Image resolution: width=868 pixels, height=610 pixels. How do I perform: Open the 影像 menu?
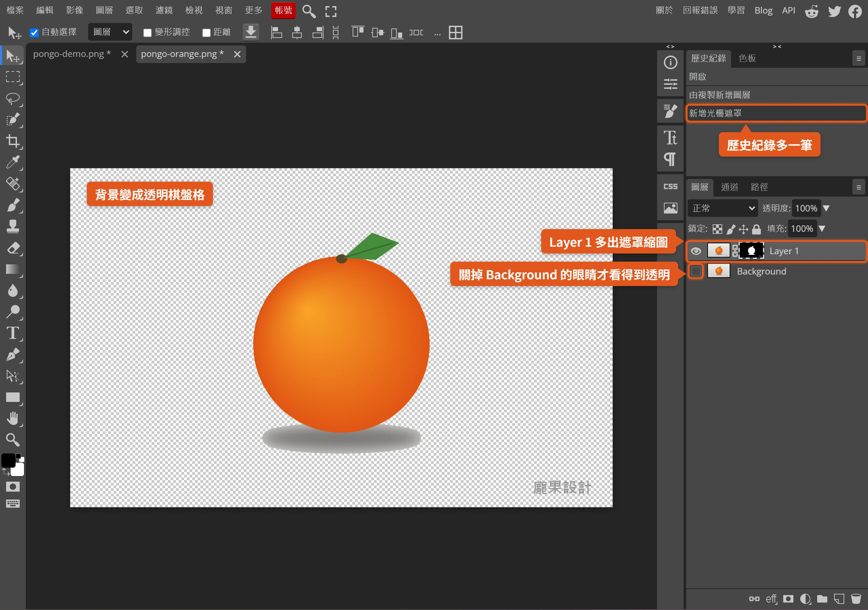[x=75, y=11]
